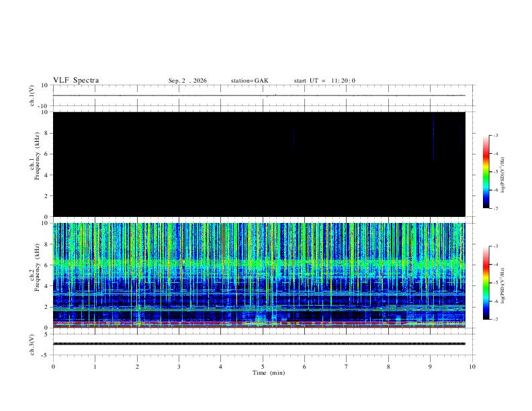Click the ch.1(V) waveform trace at top

point(259,95)
